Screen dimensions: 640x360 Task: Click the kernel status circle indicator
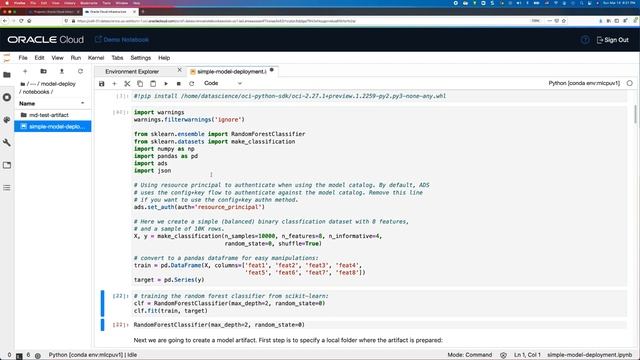629,83
